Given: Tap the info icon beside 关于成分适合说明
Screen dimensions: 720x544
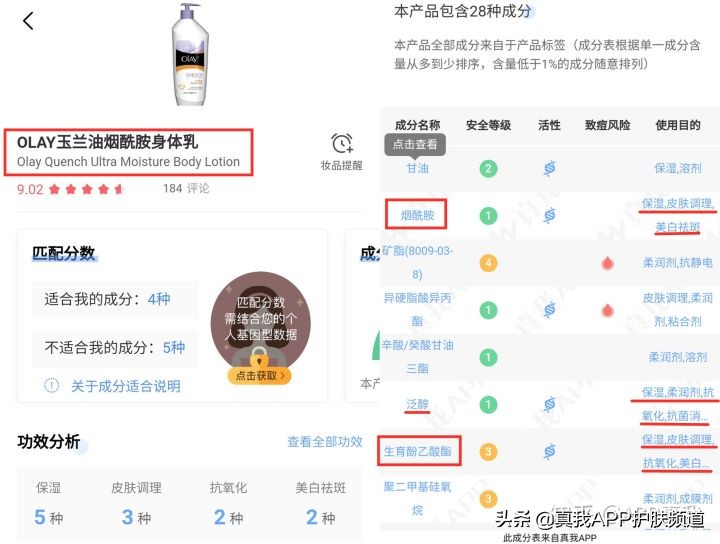Looking at the screenshot, I should pos(51,385).
